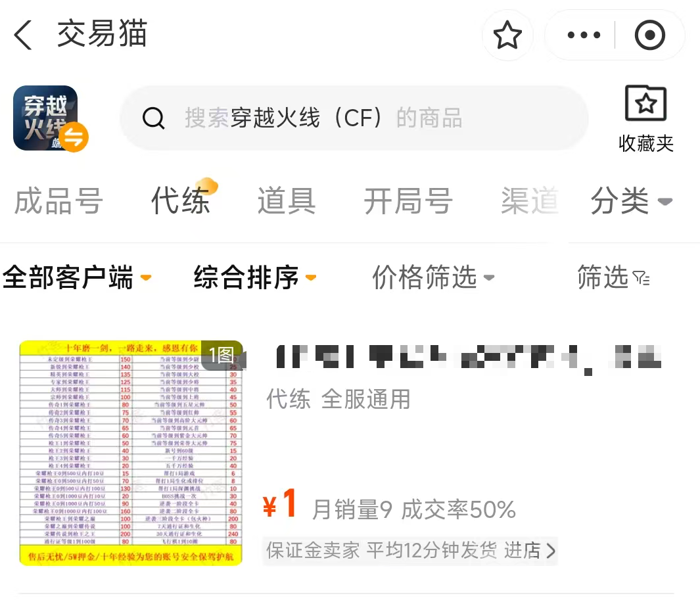This screenshot has width=700, height=606.
Task: Expand 全部客户端 dropdown
Action: (78, 277)
